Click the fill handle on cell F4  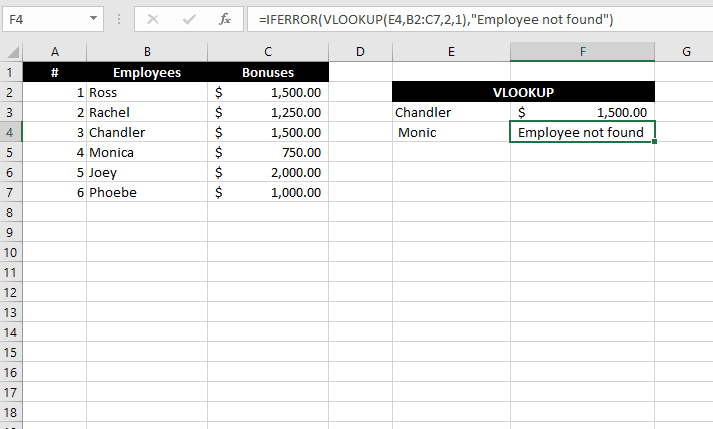coord(654,142)
